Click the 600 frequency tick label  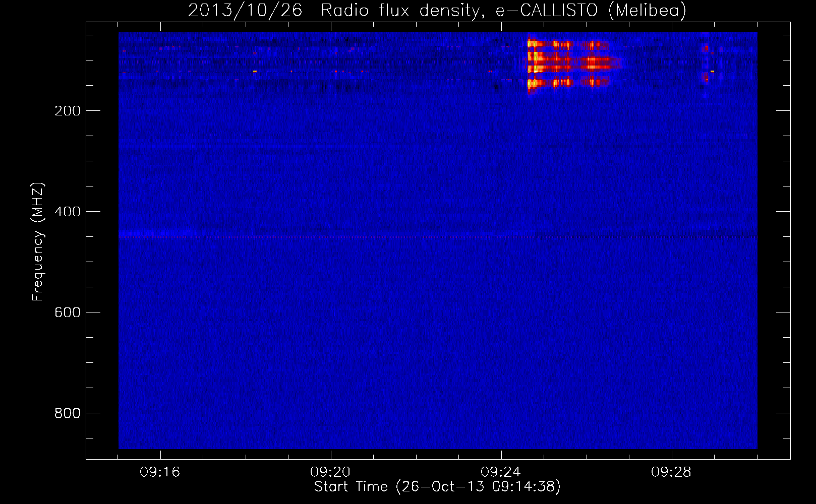coord(68,312)
